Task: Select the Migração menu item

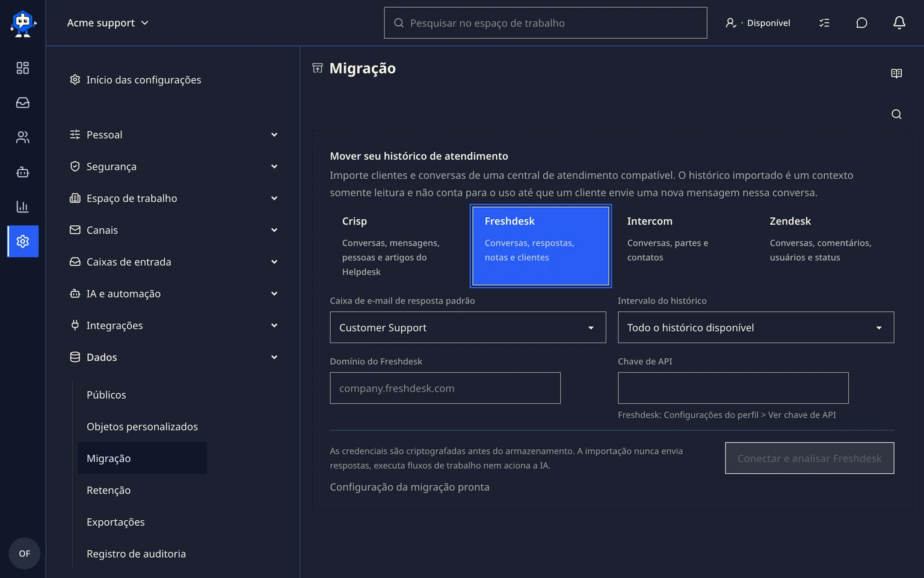Action: 142,458
